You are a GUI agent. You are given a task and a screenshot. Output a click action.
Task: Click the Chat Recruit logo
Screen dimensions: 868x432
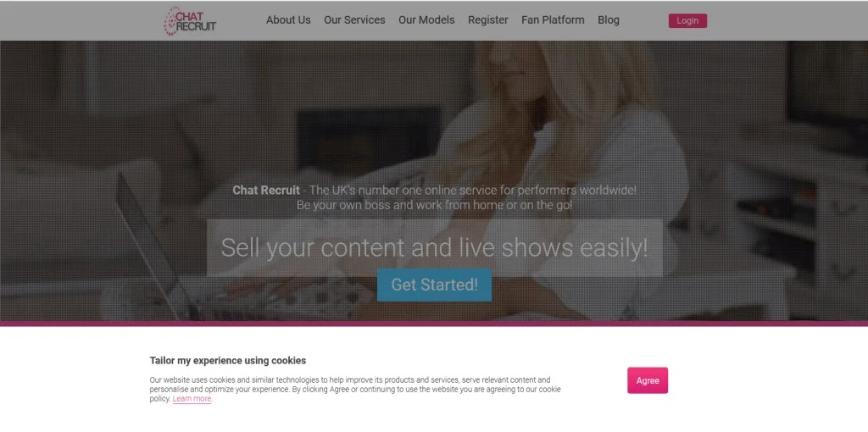(190, 21)
